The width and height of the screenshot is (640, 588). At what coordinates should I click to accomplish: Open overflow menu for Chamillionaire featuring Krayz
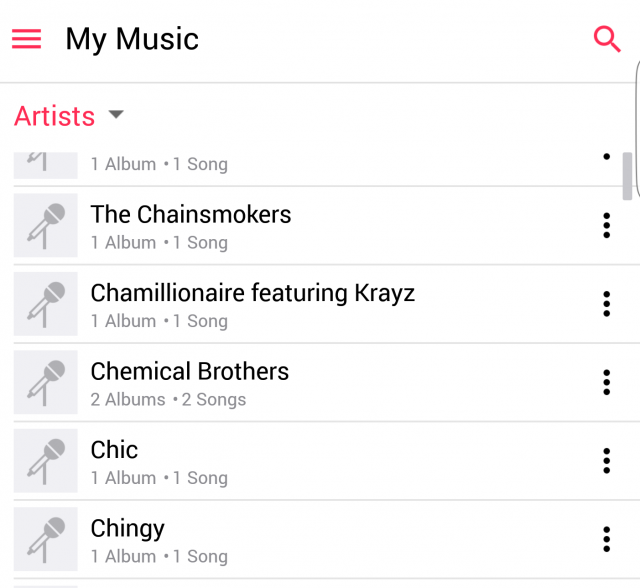606,304
